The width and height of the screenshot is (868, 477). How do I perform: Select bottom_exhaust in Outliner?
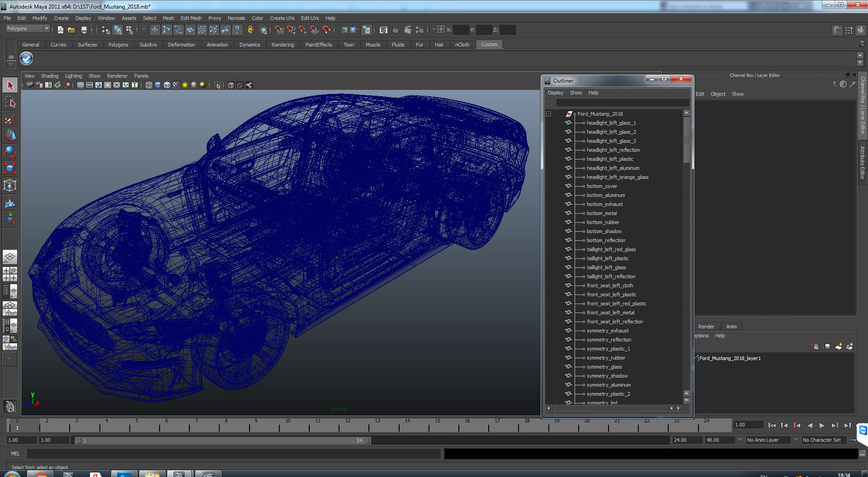point(604,204)
